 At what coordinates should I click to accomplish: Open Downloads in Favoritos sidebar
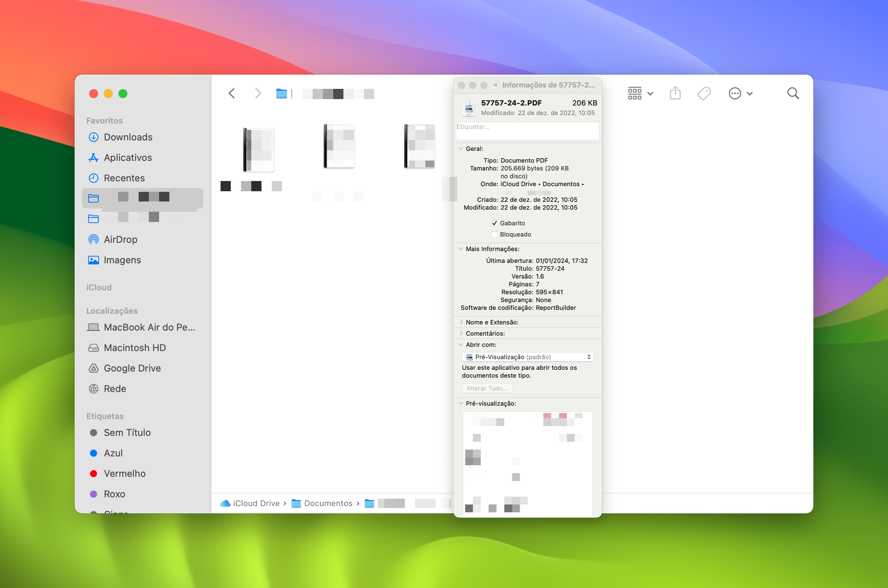coord(128,137)
